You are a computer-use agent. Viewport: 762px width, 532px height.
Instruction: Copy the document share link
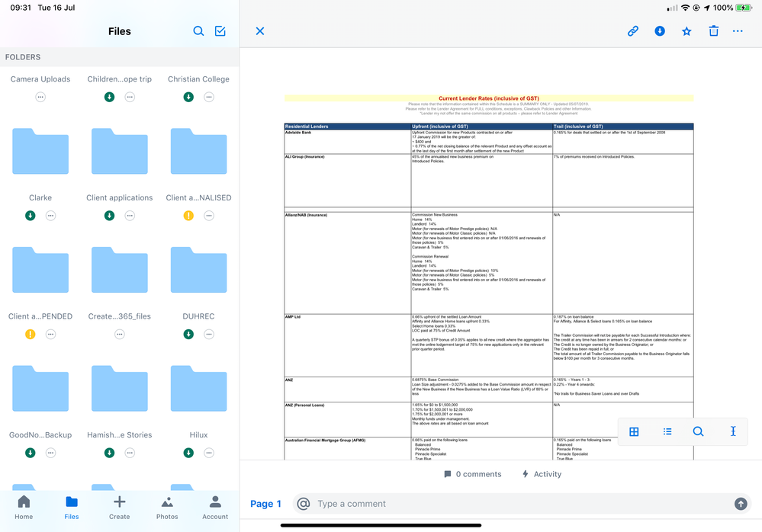pyautogui.click(x=632, y=31)
